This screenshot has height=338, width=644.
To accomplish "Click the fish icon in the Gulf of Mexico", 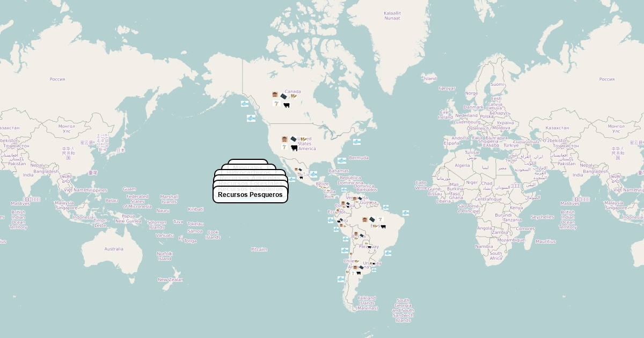I will coord(314,174).
